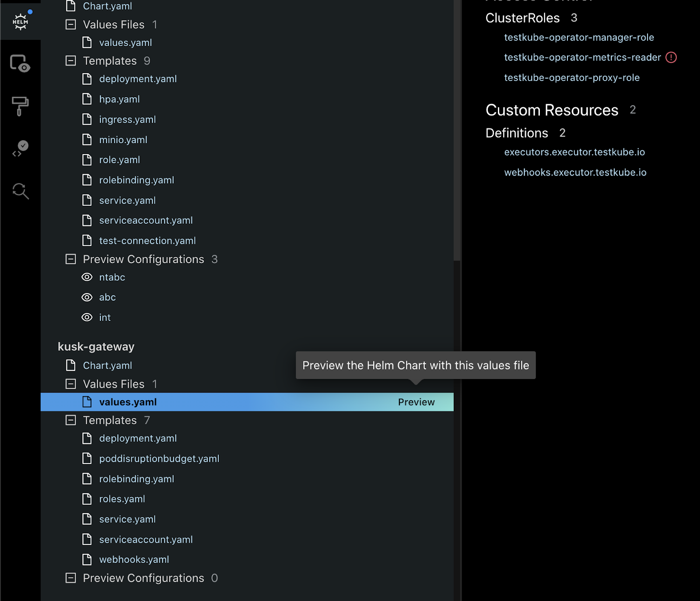Select deployment.yaml under Templates 9
This screenshot has width=700, height=601.
point(138,79)
